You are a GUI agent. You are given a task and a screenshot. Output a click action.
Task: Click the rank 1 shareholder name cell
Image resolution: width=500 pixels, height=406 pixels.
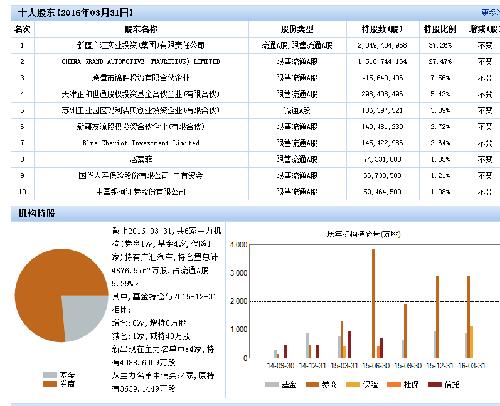(x=141, y=45)
